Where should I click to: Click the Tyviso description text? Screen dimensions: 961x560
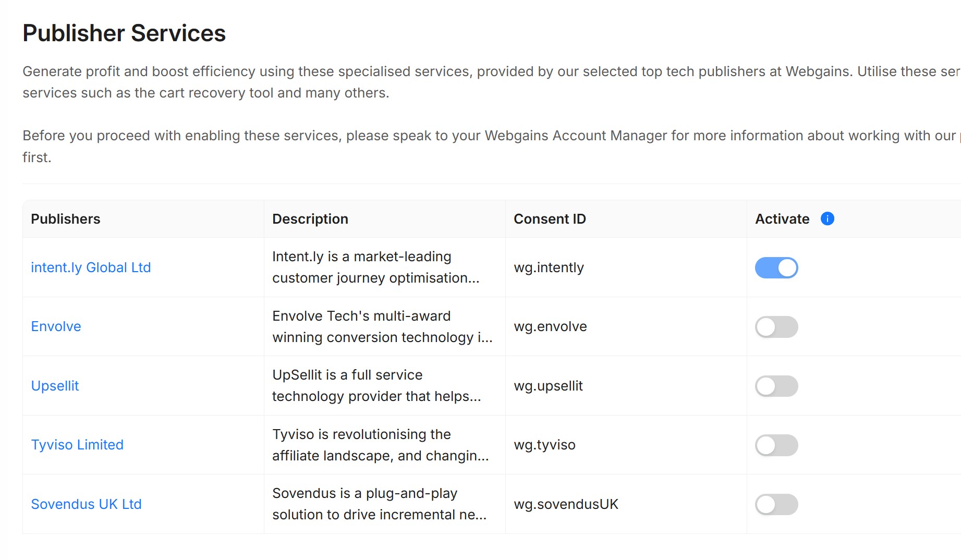pos(381,445)
